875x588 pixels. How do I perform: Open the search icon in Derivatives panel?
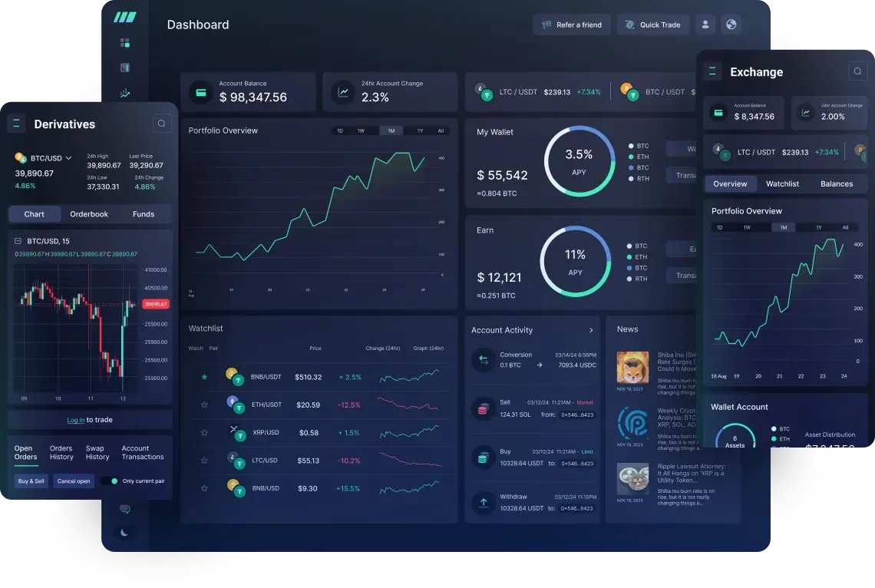pyautogui.click(x=161, y=123)
